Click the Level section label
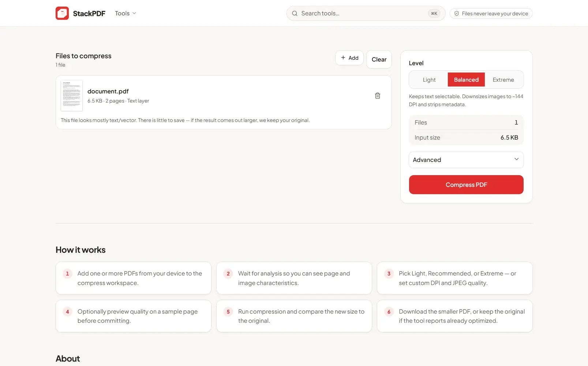Image resolution: width=588 pixels, height=366 pixels. click(416, 63)
